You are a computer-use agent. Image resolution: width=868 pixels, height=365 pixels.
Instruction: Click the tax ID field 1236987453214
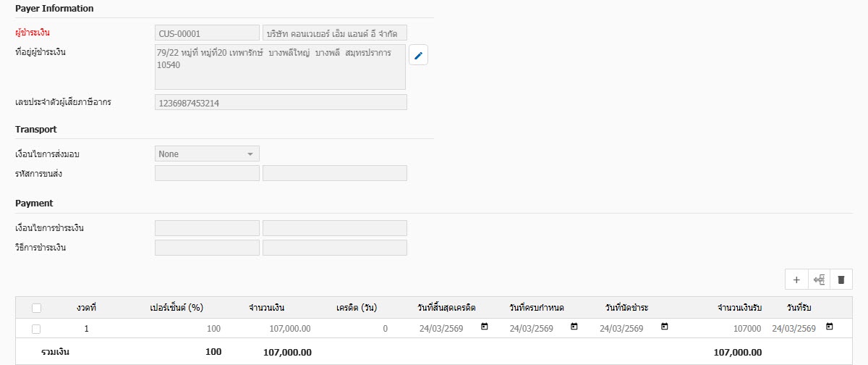(281, 103)
